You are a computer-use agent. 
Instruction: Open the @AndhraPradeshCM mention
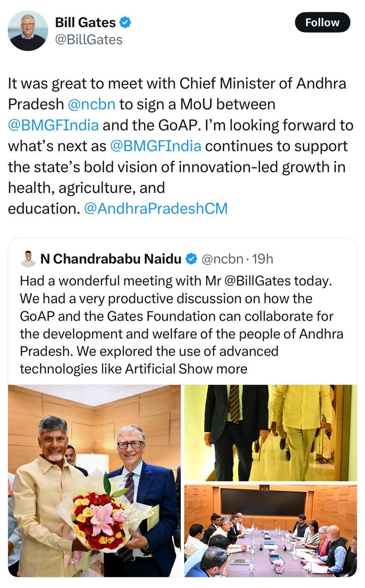tap(156, 209)
